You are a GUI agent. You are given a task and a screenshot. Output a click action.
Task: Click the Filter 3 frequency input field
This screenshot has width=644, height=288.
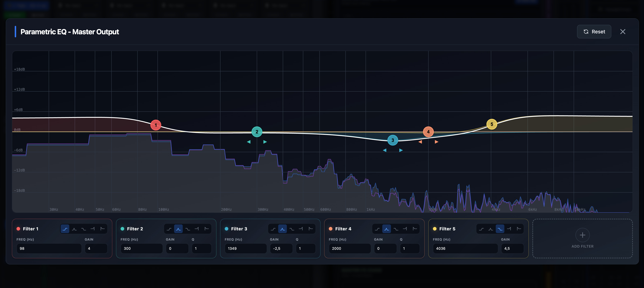[x=246, y=248]
